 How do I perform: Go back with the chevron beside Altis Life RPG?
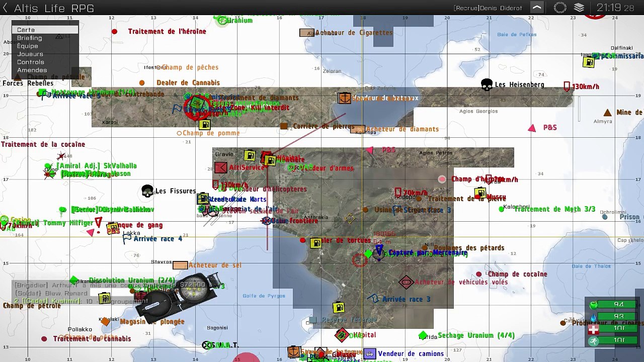click(5, 8)
